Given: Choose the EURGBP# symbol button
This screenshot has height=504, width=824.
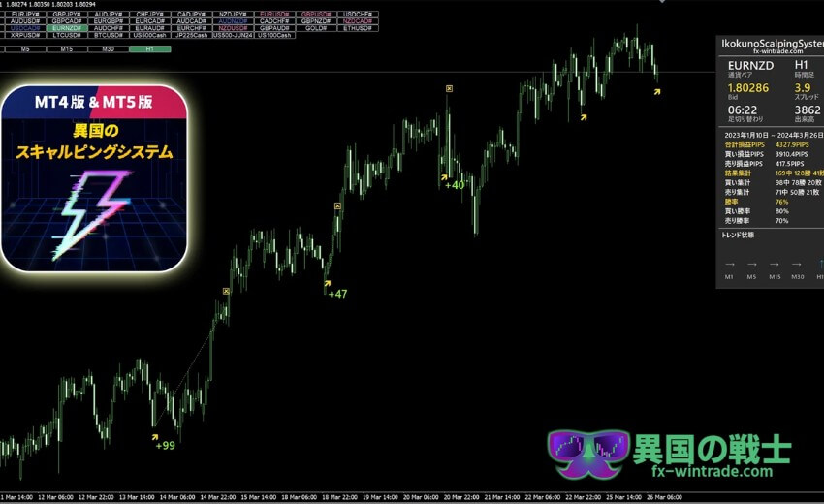Looking at the screenshot, I should click(x=109, y=21).
